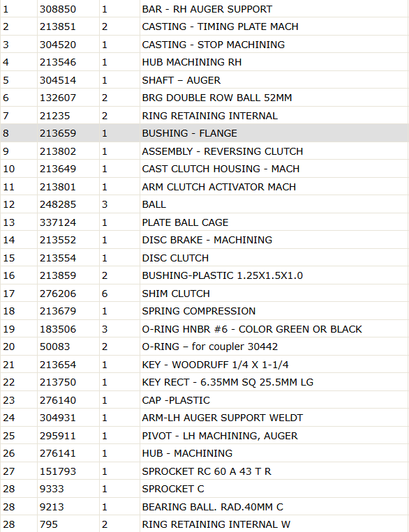Screen dimensions: 409x532
Task: Click DISC BRAKE - MACHINING description
Action: pyautogui.click(x=207, y=240)
